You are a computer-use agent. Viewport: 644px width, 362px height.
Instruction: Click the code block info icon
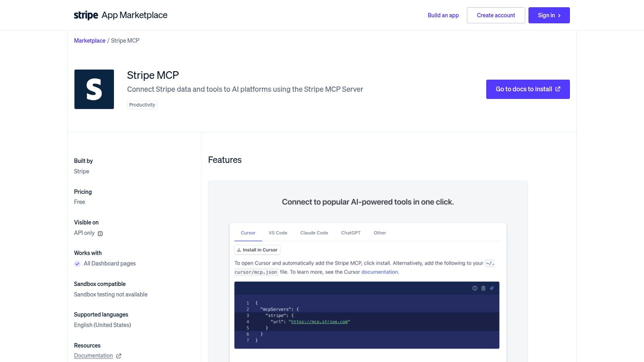coord(475,288)
